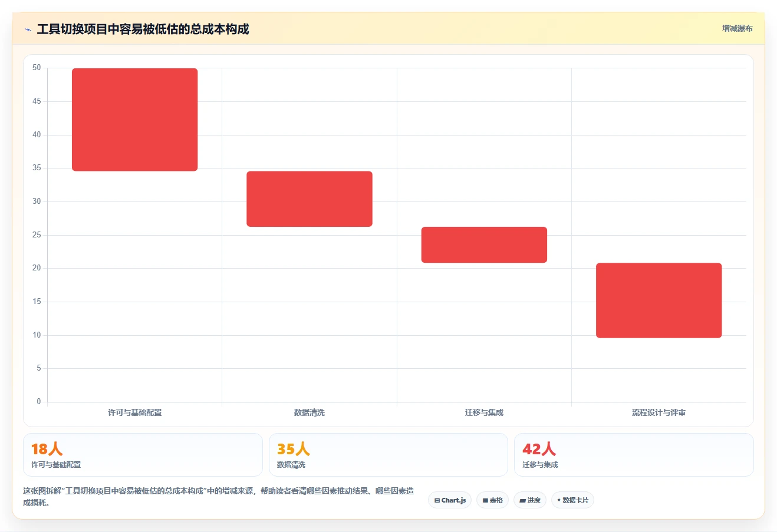
Task: Click the y-axis value 0
Action: [39, 402]
